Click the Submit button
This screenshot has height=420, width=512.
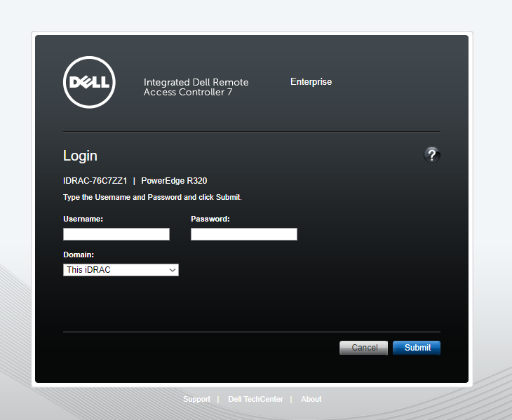[x=417, y=348]
